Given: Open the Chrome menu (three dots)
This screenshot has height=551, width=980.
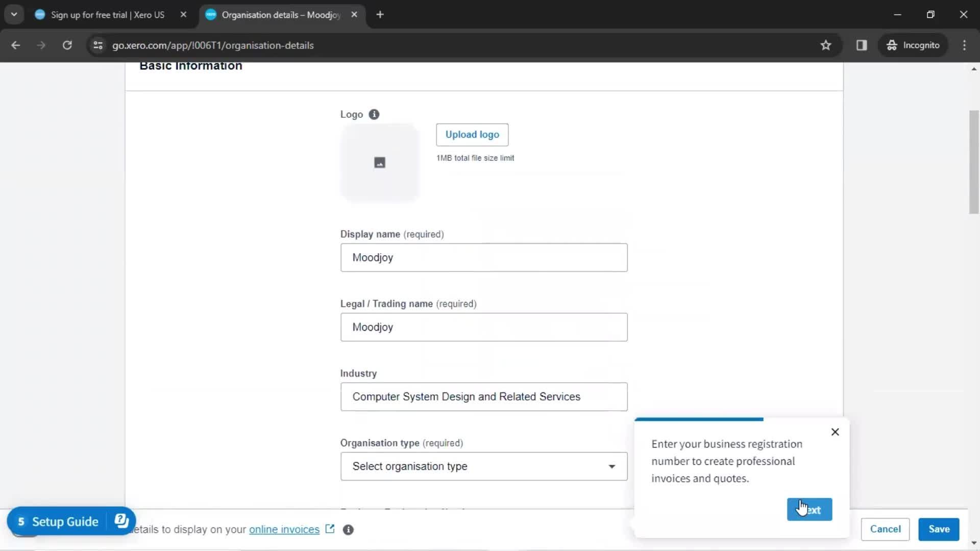Looking at the screenshot, I should pyautogui.click(x=964, y=45).
